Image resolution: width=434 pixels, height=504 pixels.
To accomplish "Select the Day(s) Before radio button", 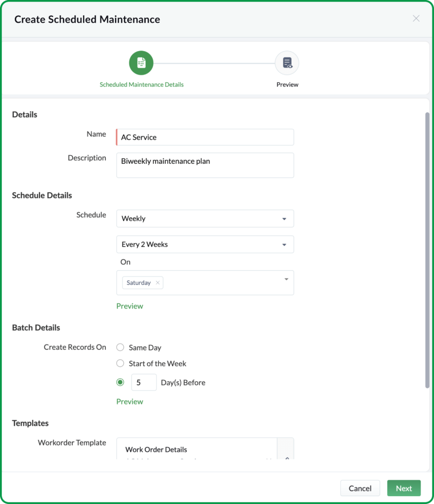I will click(120, 382).
